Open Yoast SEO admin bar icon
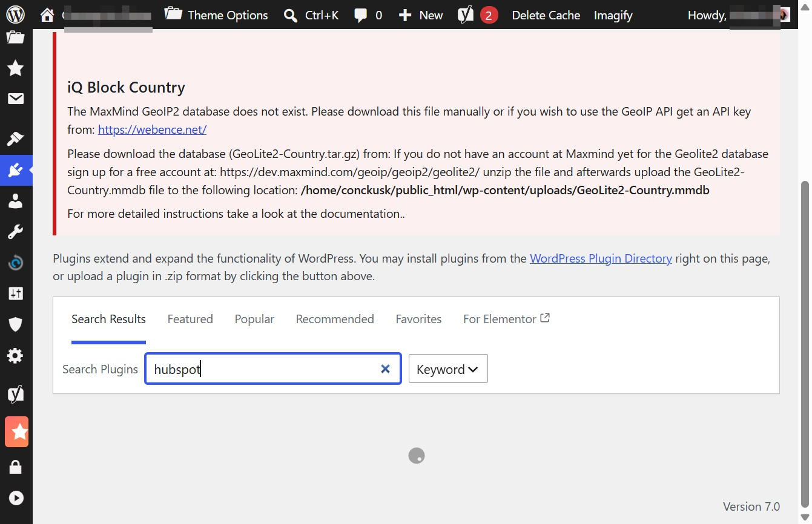Viewport: 812px width, 524px height. click(465, 15)
